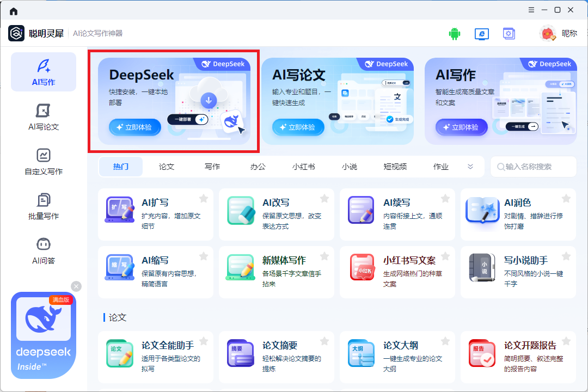
Task: Click the 聪明灵犀 app logo
Action: [x=16, y=33]
